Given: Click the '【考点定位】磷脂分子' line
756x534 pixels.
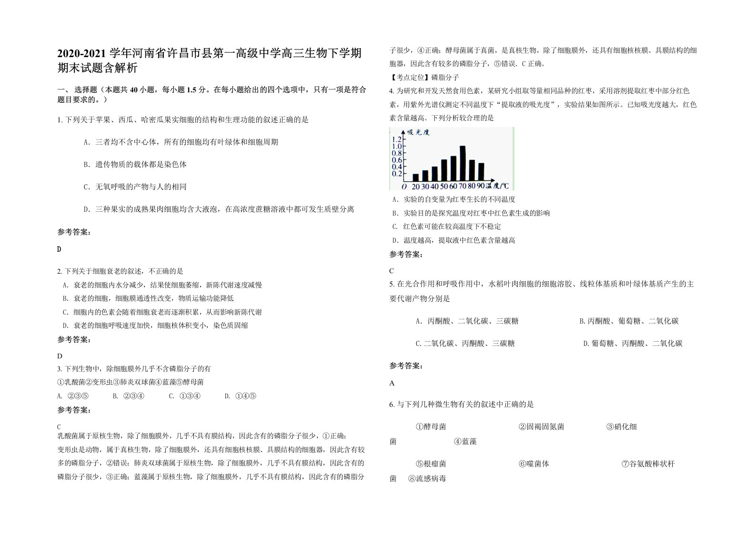Looking at the screenshot, I should pyautogui.click(x=424, y=78).
